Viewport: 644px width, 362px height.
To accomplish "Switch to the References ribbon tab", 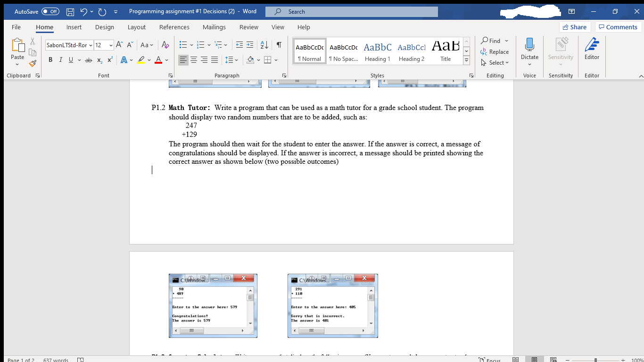I will [x=174, y=27].
